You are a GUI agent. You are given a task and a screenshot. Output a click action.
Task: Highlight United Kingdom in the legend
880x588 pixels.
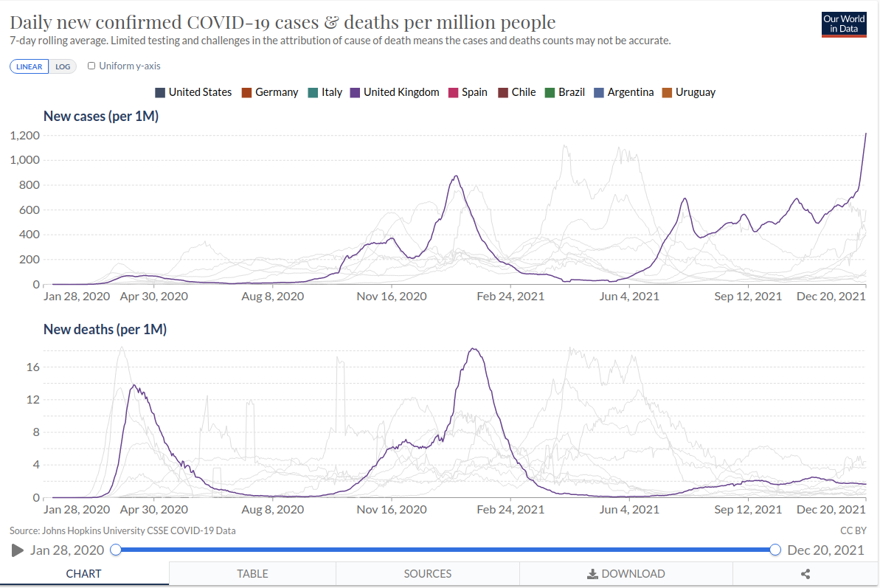point(401,92)
